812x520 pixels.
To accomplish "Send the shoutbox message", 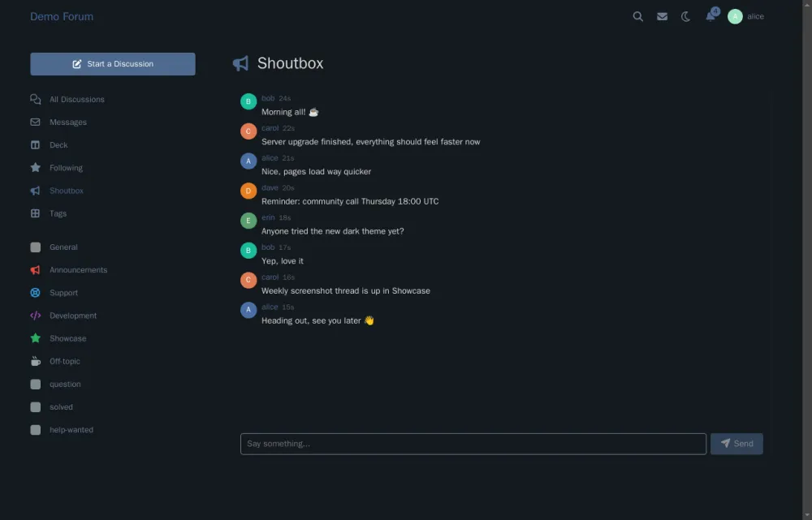I will tap(736, 444).
